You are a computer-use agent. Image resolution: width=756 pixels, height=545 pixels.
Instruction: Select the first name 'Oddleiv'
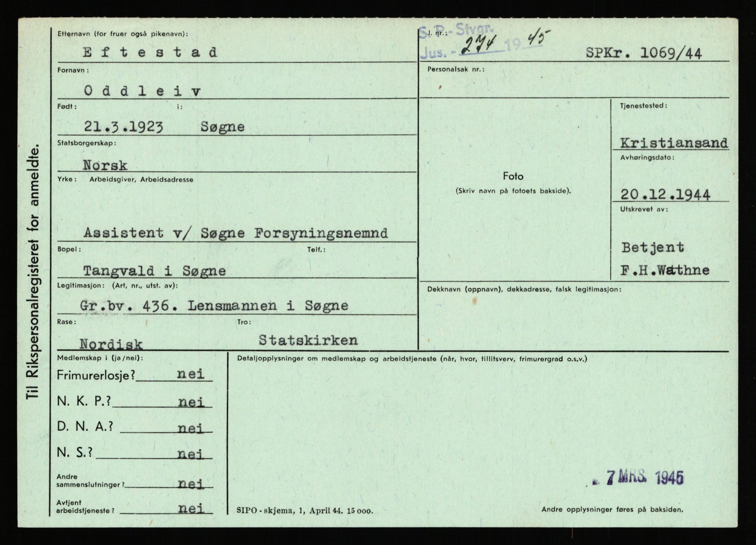pyautogui.click(x=142, y=91)
